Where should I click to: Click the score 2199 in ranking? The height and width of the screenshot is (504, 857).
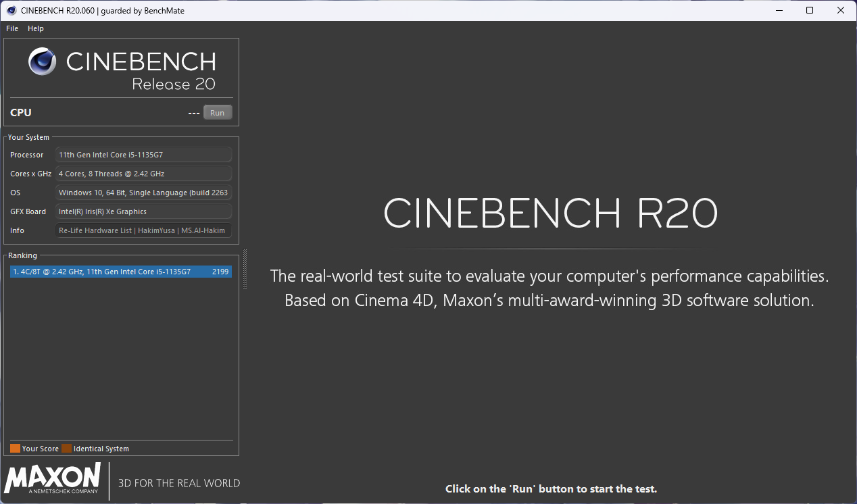[x=220, y=272]
